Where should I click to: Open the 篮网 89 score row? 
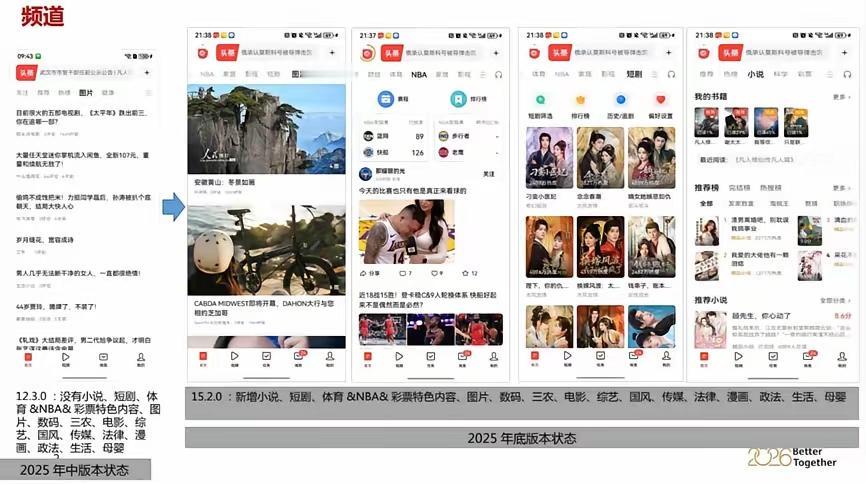394,136
